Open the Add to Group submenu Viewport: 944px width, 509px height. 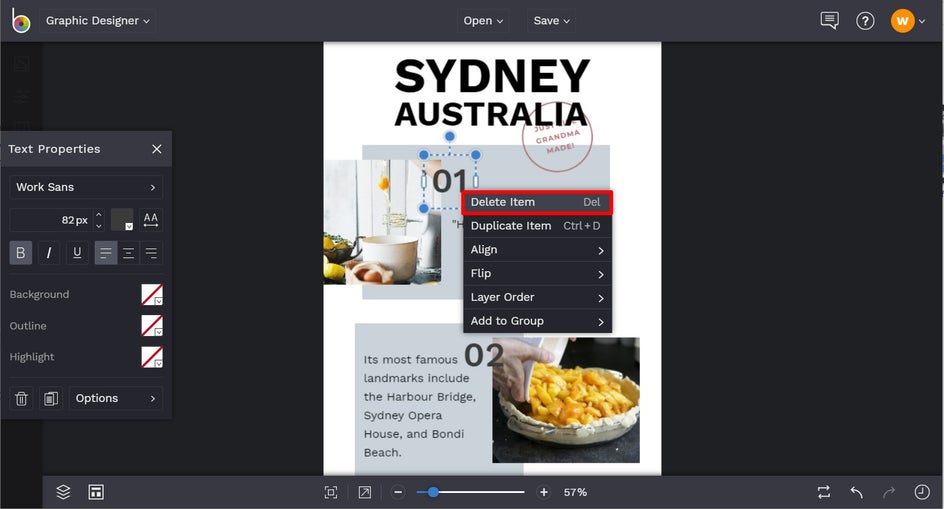(x=537, y=321)
